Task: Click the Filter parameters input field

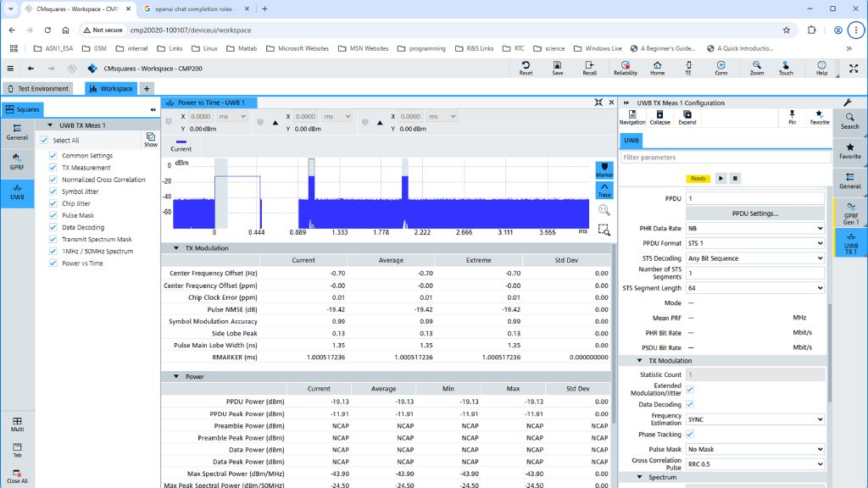Action: [x=725, y=158]
